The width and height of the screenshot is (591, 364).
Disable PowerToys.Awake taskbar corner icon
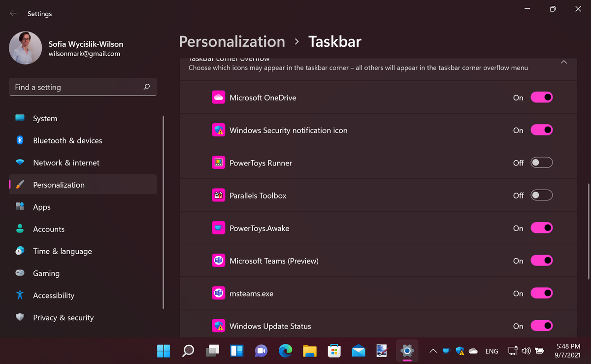coord(541,228)
